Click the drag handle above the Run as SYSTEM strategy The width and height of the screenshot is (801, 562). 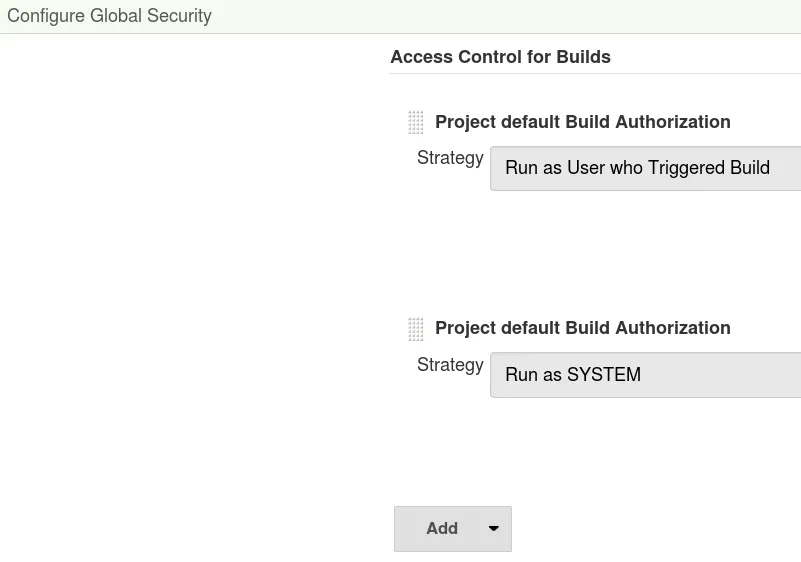click(x=416, y=329)
